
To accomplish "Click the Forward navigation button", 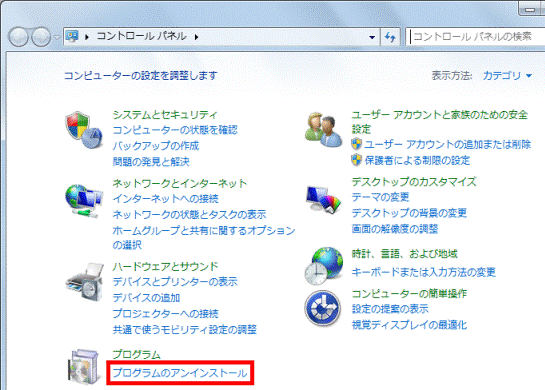I will pos(41,36).
